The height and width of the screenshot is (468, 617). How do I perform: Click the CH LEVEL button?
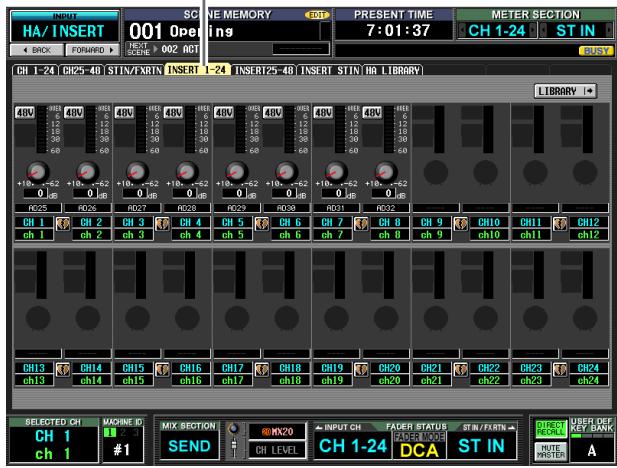(277, 450)
